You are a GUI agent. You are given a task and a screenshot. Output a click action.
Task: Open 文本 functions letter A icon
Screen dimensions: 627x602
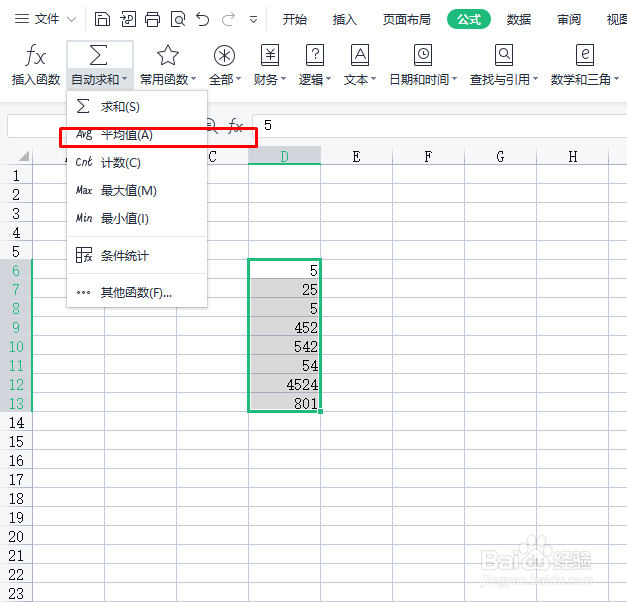360,55
